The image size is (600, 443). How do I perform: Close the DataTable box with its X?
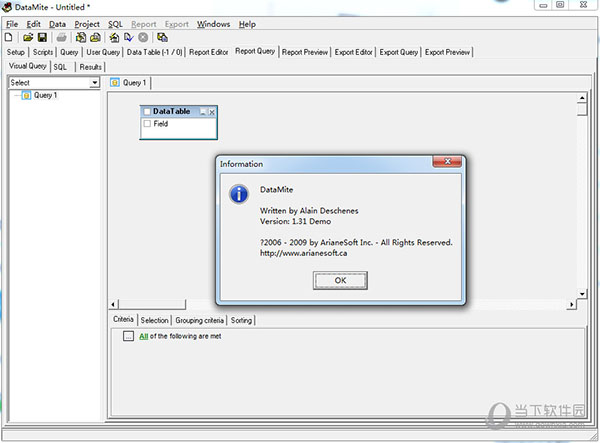[212, 112]
